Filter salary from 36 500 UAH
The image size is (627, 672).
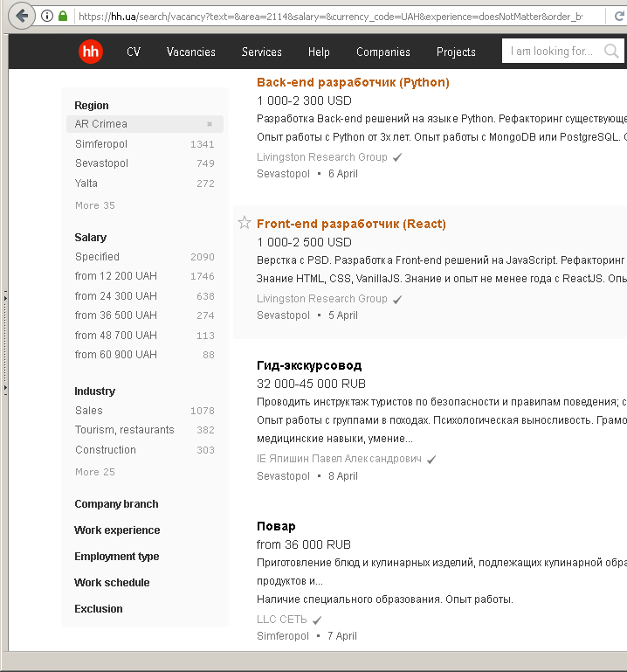pos(115,315)
